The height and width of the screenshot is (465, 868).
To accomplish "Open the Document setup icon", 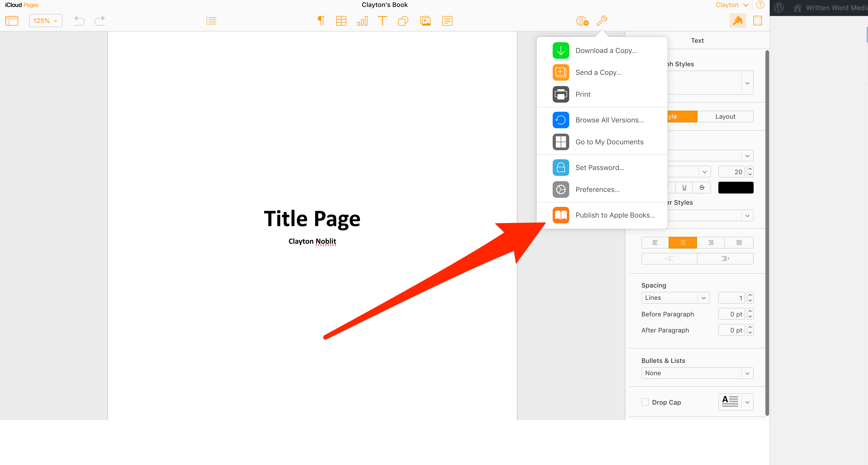I will pos(757,21).
